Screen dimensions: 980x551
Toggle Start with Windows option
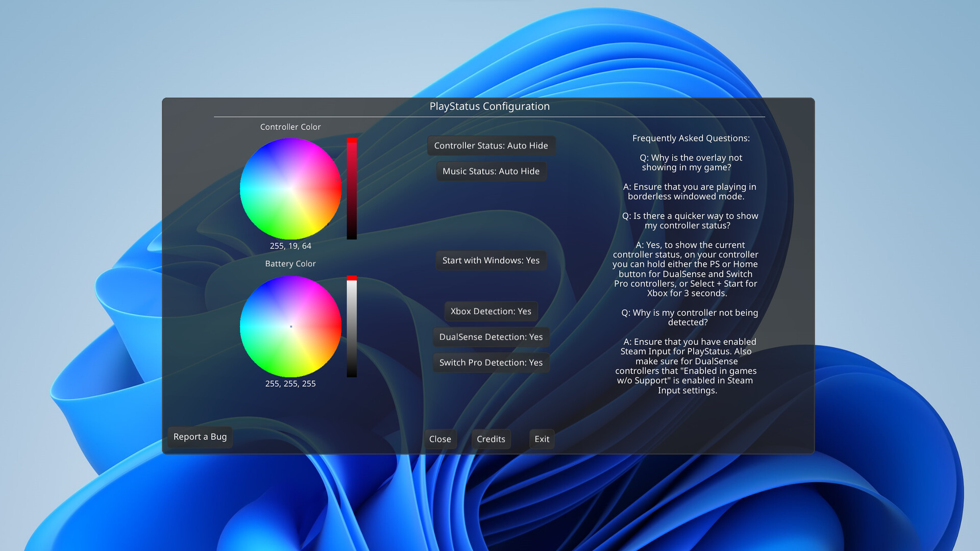click(491, 260)
